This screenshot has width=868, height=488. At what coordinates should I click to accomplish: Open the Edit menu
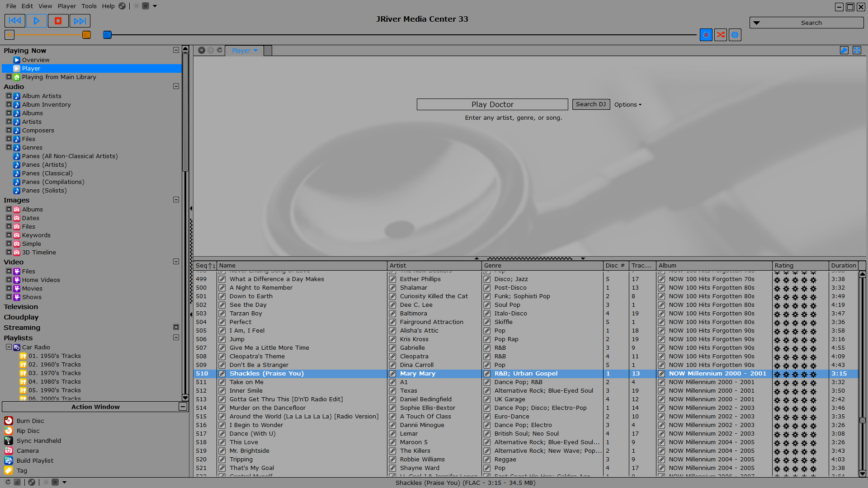[x=27, y=6]
